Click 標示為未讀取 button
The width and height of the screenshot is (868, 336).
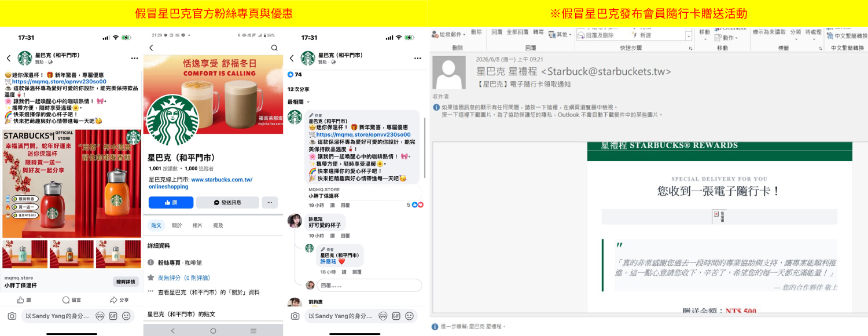[769, 32]
